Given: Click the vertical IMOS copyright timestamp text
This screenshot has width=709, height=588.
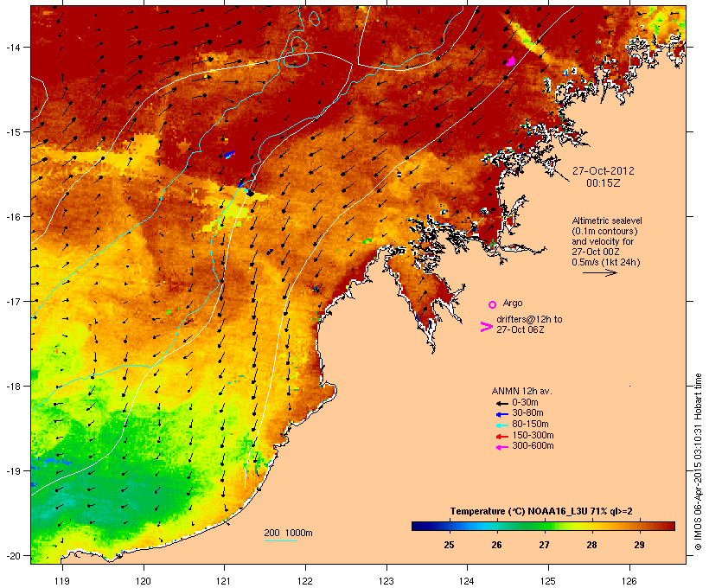Looking at the screenshot, I should [x=698, y=462].
